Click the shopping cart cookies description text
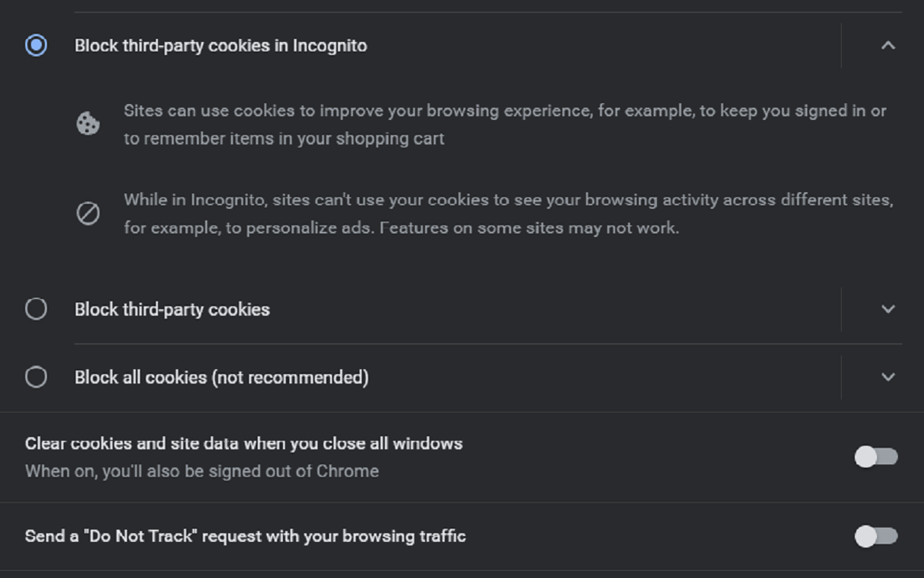 pos(284,138)
